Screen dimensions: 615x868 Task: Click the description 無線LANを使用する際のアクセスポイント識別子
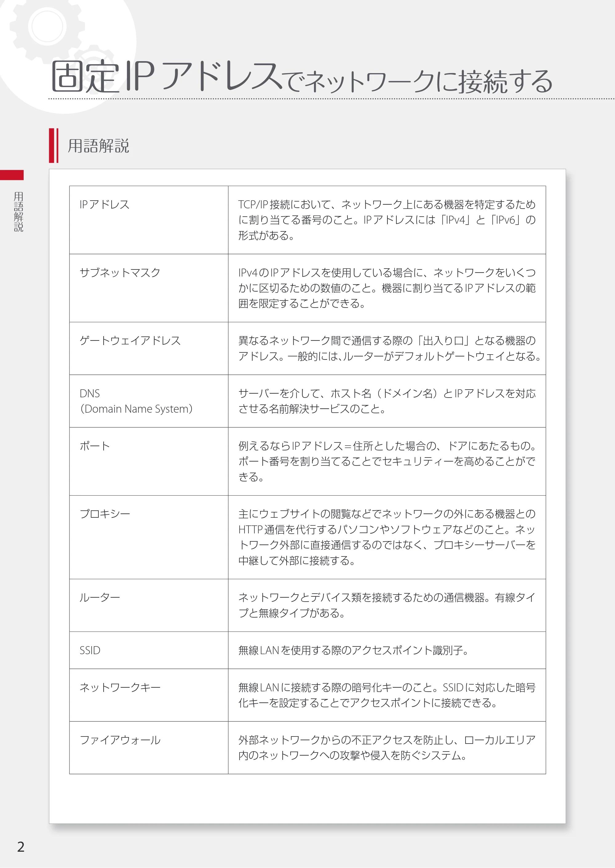[x=353, y=650]
